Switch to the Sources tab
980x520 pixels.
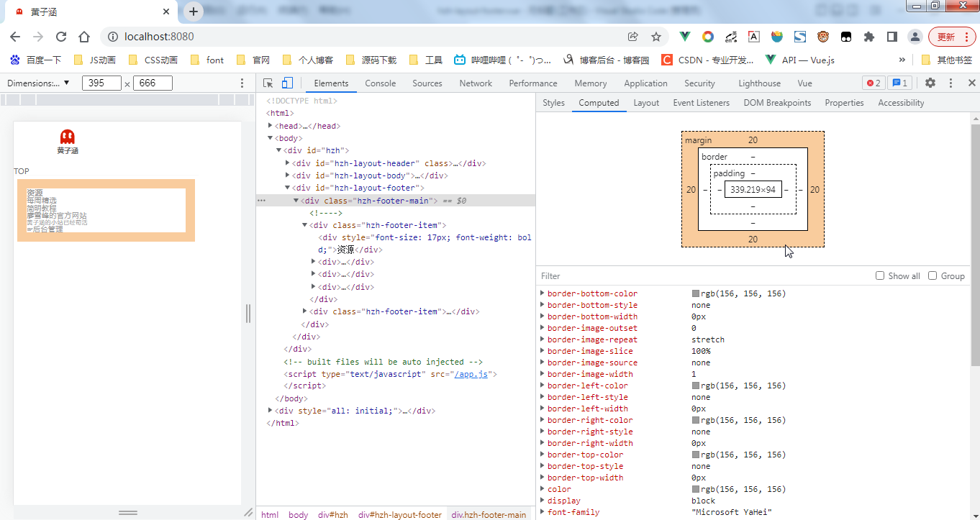pyautogui.click(x=427, y=83)
